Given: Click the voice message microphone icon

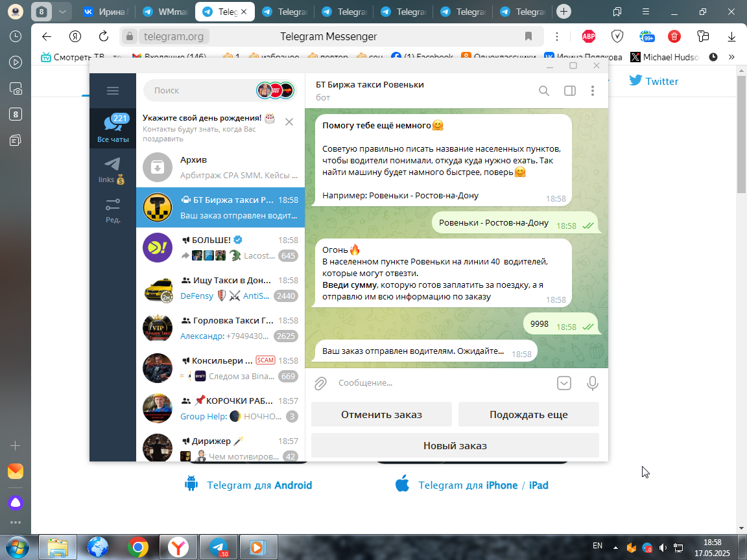Looking at the screenshot, I should point(592,383).
